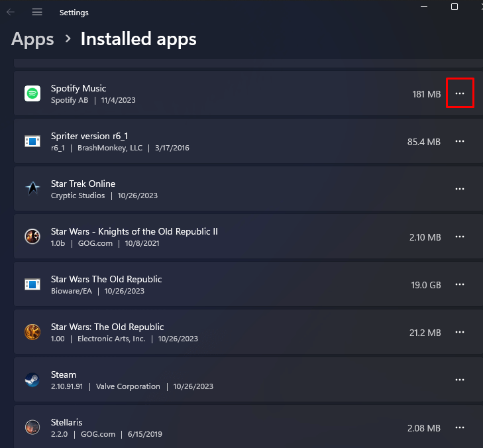The width and height of the screenshot is (483, 448).
Task: Click the Star Trek Online icon
Action: tap(32, 189)
